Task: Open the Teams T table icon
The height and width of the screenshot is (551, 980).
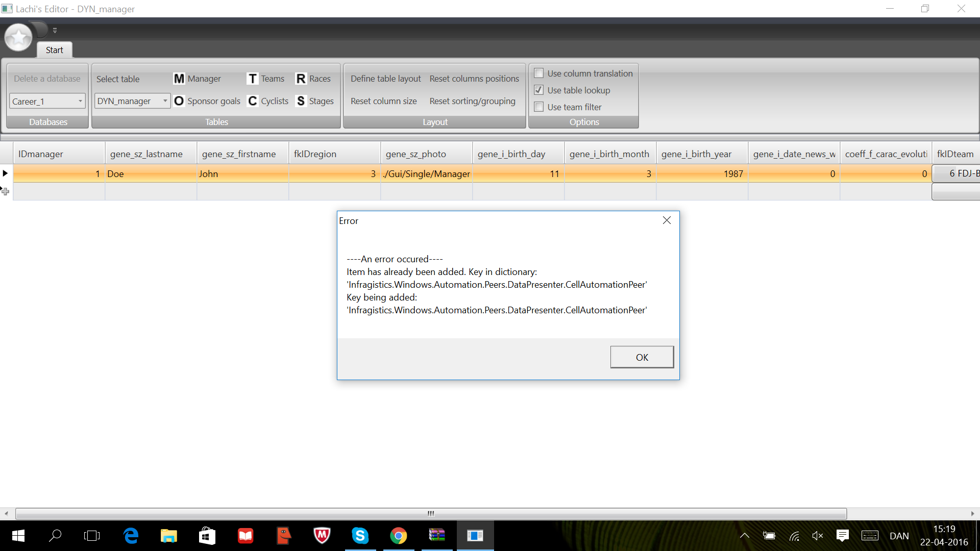Action: pos(253,79)
